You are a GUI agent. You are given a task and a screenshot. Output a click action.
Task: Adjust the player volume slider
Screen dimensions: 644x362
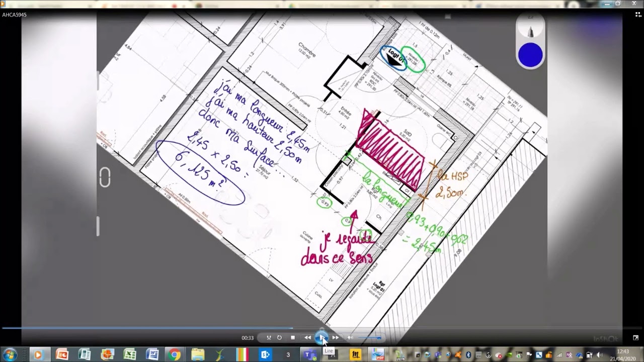pyautogui.click(x=370, y=338)
